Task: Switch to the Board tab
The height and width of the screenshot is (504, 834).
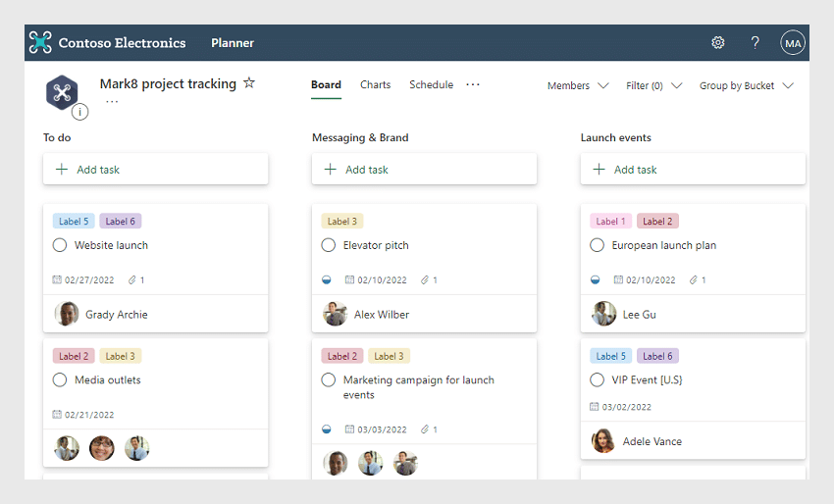Action: coord(326,84)
